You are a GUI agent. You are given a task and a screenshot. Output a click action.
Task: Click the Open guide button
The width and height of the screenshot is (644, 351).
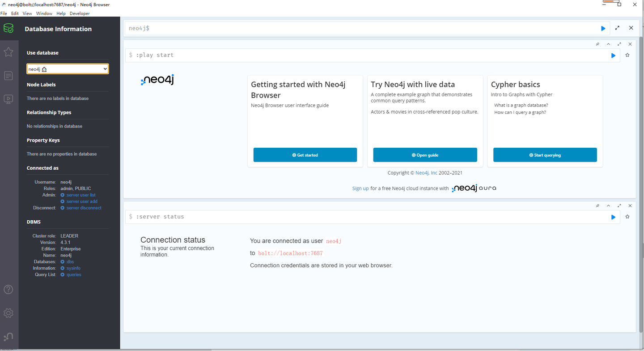coord(425,155)
